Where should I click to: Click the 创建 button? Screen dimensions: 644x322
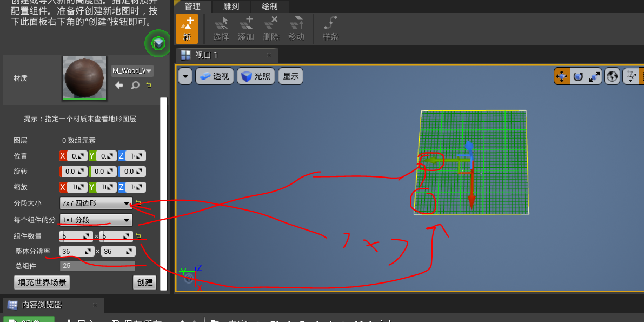click(x=144, y=282)
